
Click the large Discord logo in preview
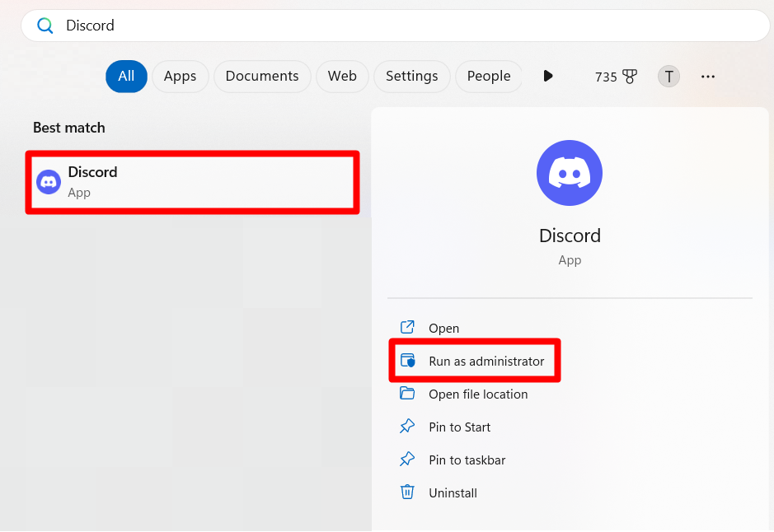[x=570, y=173]
